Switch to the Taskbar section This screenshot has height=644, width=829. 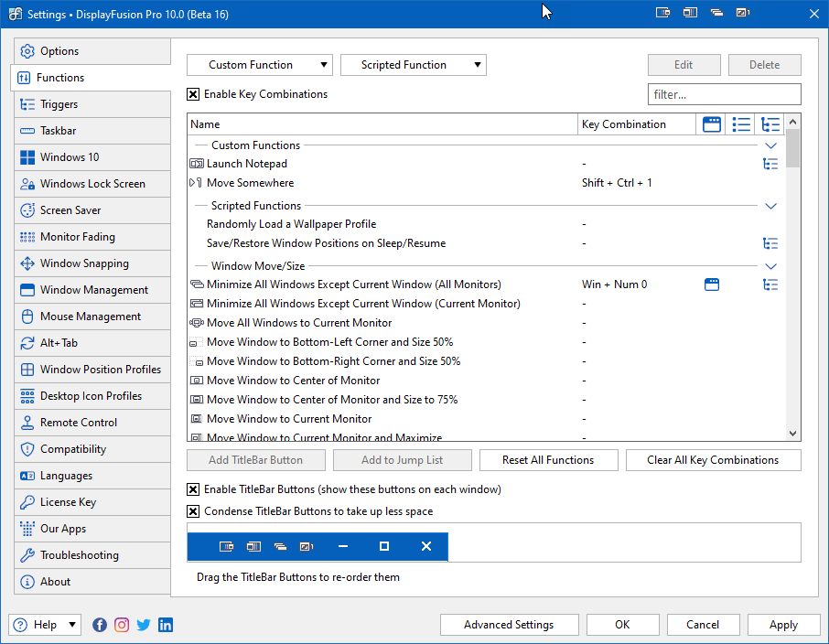92,131
